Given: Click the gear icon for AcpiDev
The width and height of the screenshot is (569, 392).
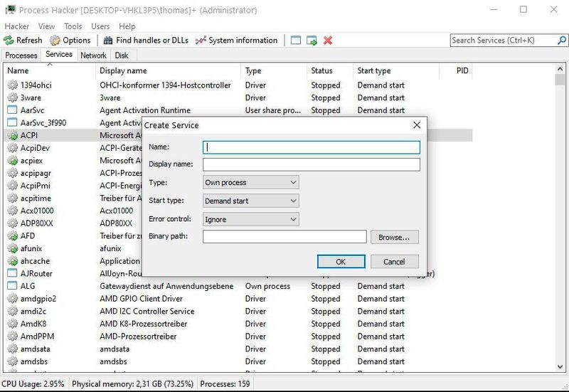Looking at the screenshot, I should pos(12,148).
